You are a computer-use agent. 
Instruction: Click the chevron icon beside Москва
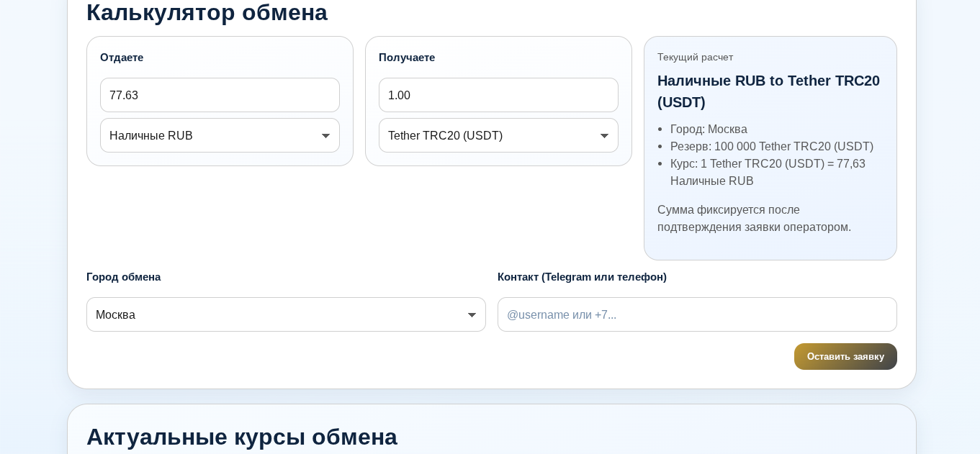click(472, 314)
